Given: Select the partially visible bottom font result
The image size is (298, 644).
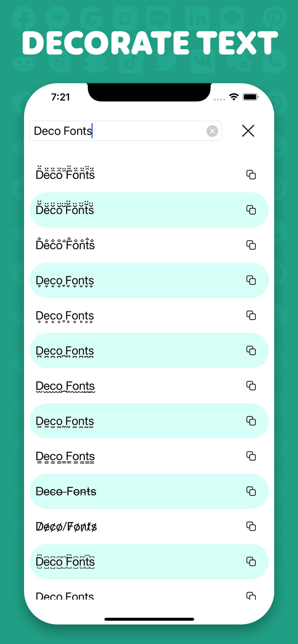Looking at the screenshot, I should pyautogui.click(x=65, y=596).
